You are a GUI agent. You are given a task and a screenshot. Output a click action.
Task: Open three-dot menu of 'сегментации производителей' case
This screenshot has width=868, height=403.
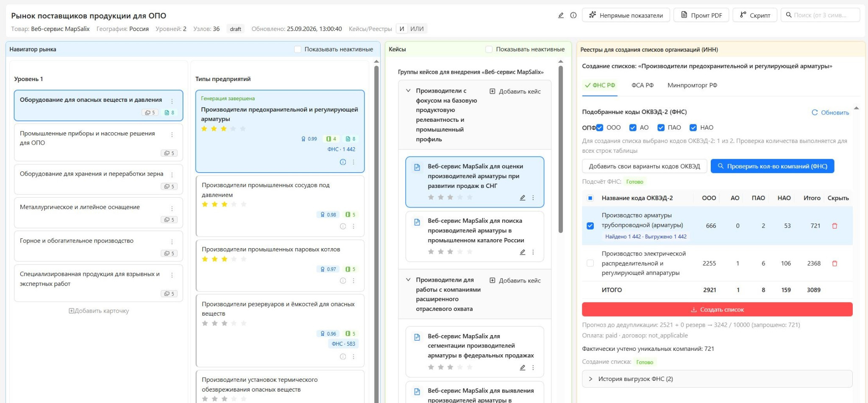point(533,368)
